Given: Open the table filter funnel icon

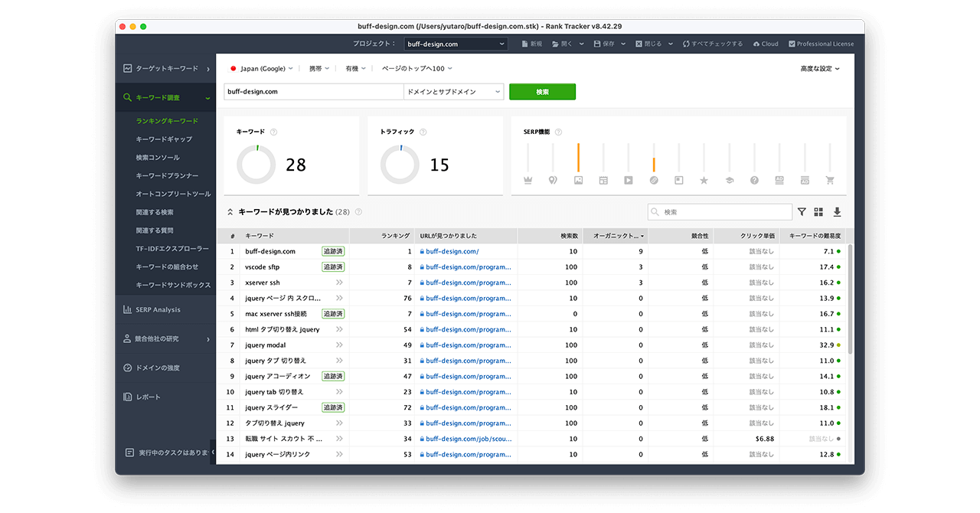Looking at the screenshot, I should click(x=802, y=212).
